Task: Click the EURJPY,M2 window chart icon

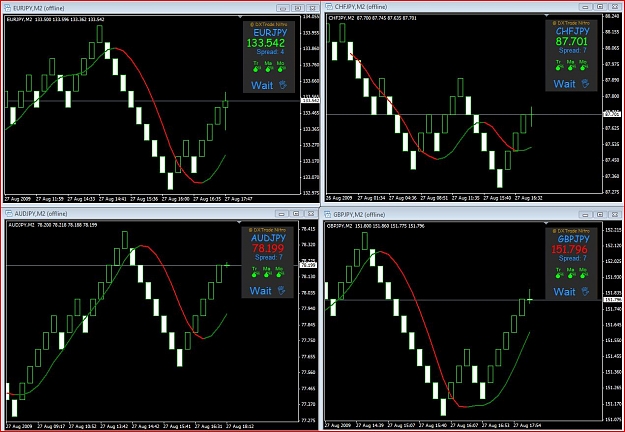Action: tap(7, 8)
